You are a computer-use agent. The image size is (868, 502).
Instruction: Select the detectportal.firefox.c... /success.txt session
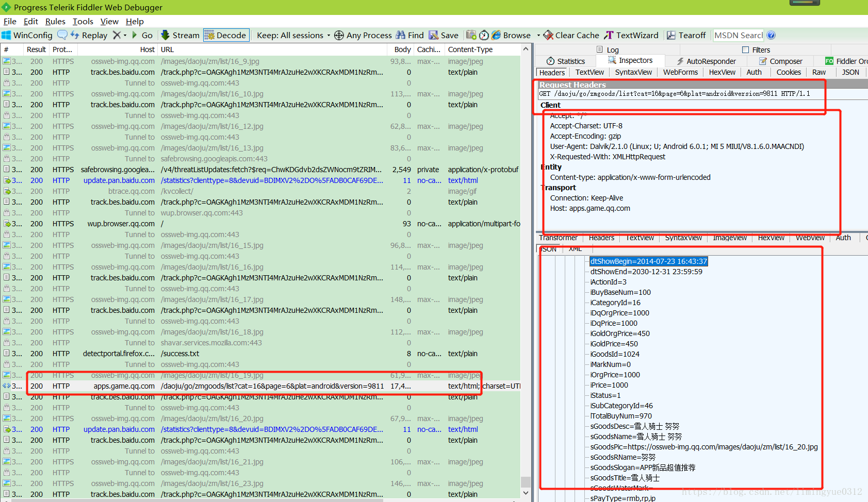260,354
